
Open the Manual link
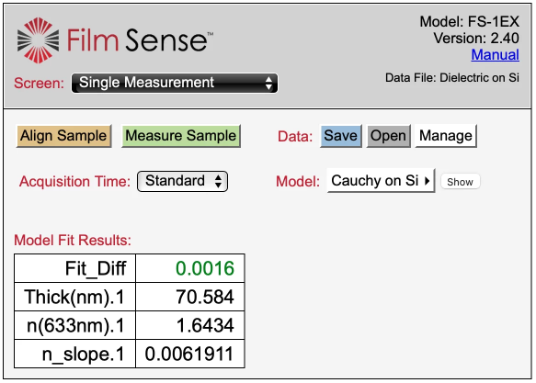(x=495, y=55)
